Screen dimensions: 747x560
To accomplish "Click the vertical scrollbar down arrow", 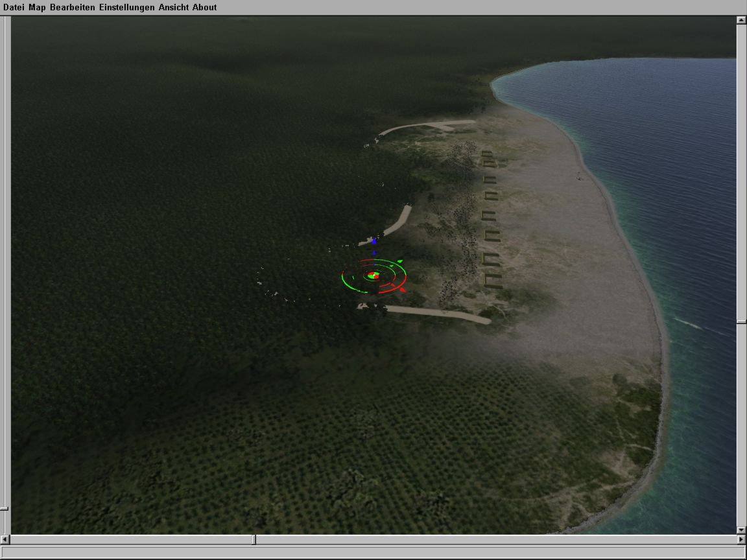I will click(x=741, y=530).
